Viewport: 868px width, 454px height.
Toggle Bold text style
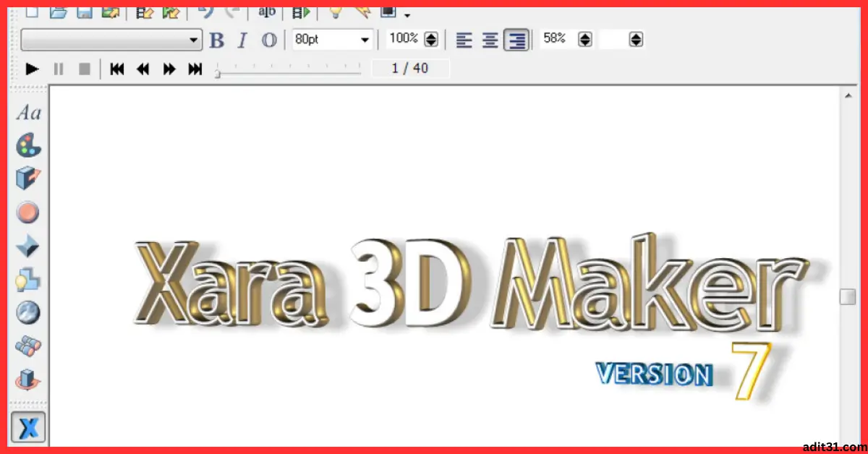[216, 40]
